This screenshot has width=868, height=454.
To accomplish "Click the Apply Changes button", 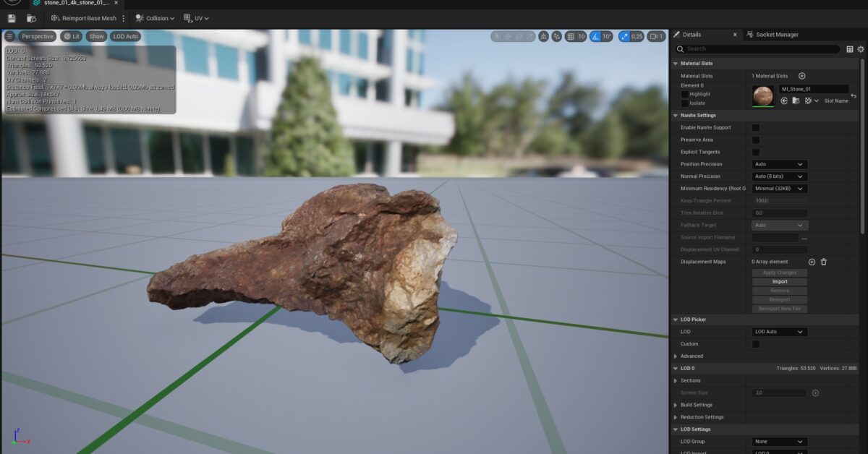I will 778,272.
